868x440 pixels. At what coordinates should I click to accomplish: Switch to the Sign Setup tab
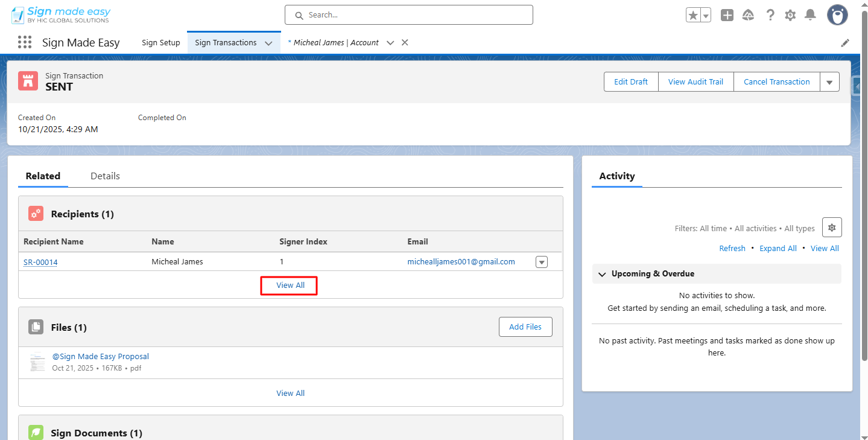coord(161,42)
